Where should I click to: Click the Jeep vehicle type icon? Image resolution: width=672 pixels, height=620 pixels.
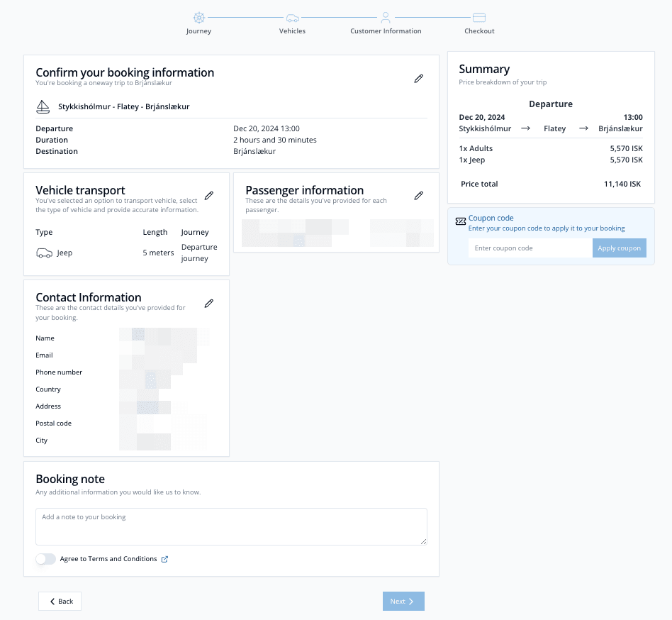[x=44, y=253]
